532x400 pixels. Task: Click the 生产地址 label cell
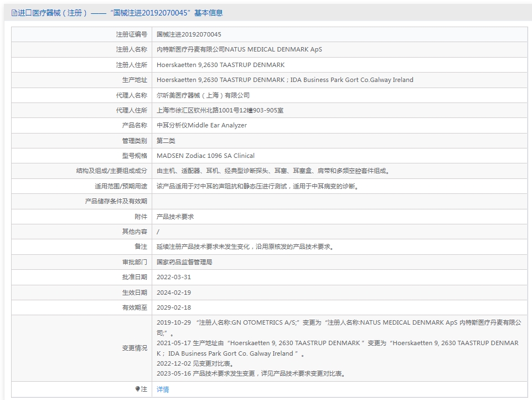[81, 80]
